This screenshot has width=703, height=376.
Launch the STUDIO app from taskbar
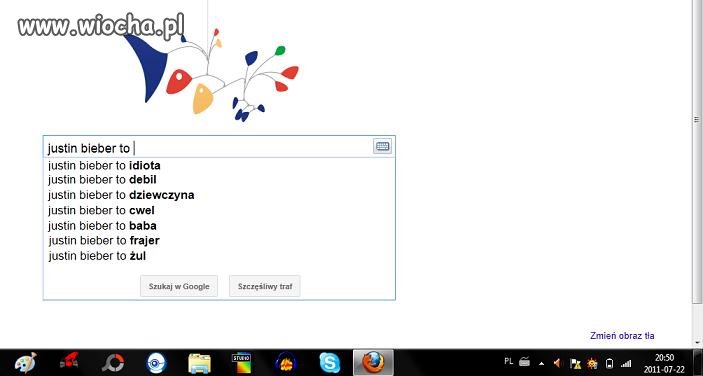pos(242,363)
